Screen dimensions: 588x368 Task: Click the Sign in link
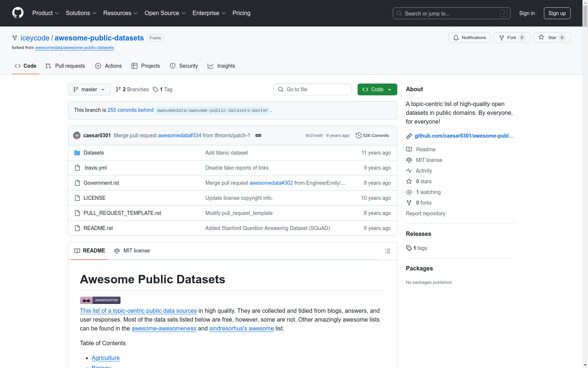point(527,13)
